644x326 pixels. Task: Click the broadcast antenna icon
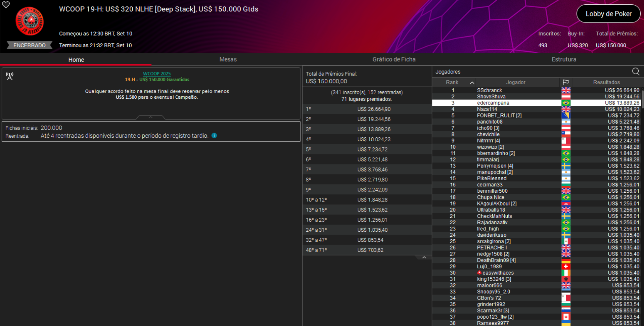tap(10, 76)
